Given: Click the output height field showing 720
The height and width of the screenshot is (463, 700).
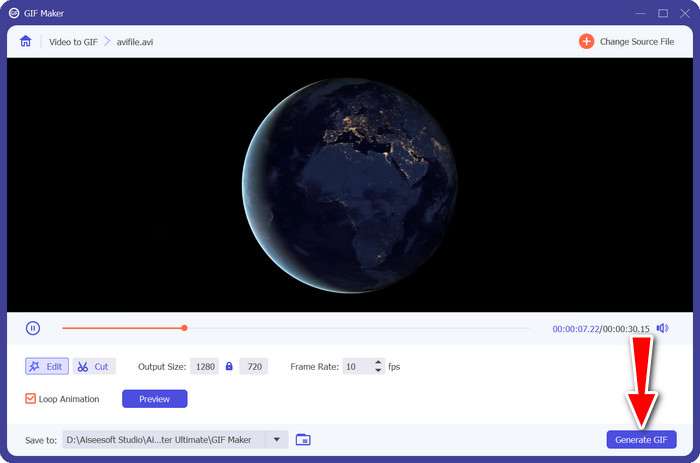Looking at the screenshot, I should click(253, 367).
